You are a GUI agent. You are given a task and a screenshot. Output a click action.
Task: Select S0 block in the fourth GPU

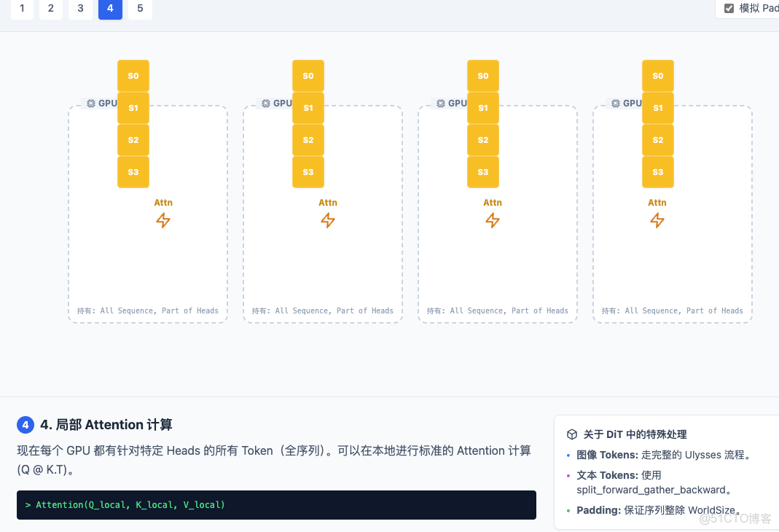point(658,76)
